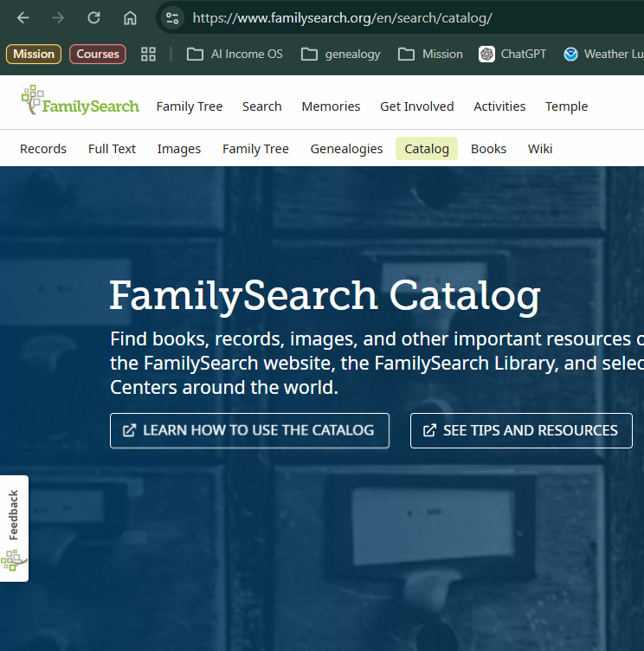644x651 pixels.
Task: Switch to the Images tab
Action: (179, 149)
